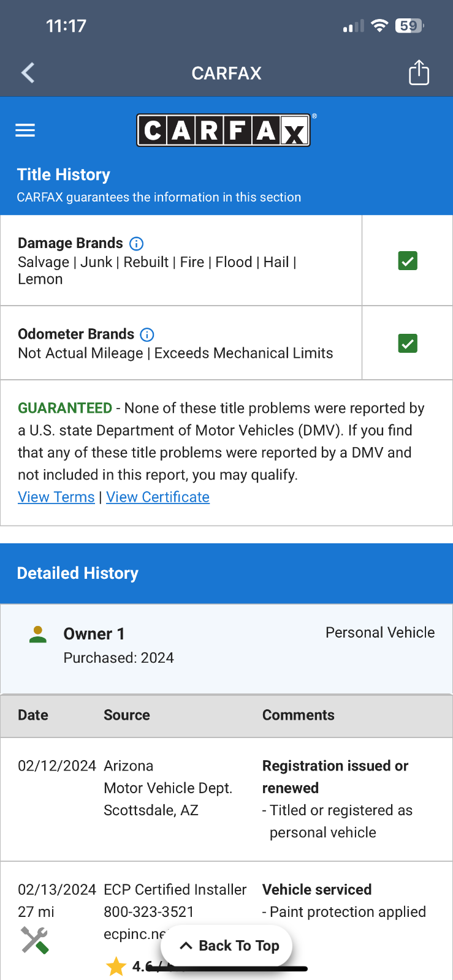Open the View Terms link

coord(56,497)
